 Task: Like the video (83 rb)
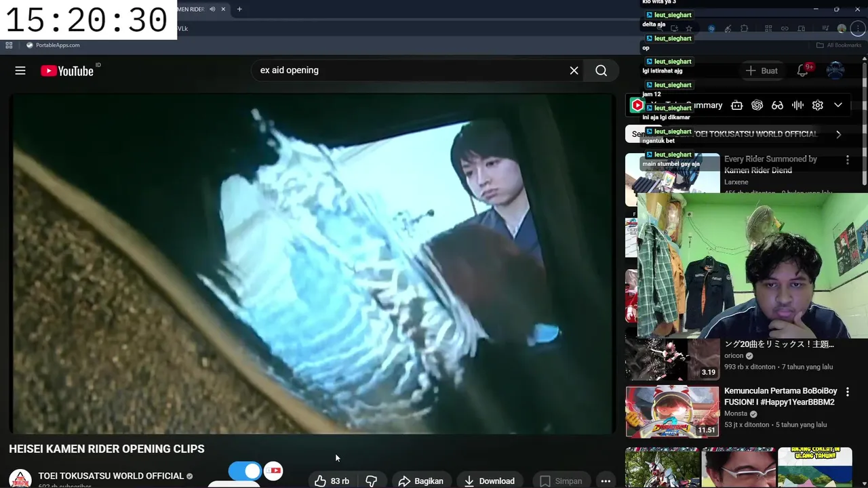pyautogui.click(x=332, y=481)
